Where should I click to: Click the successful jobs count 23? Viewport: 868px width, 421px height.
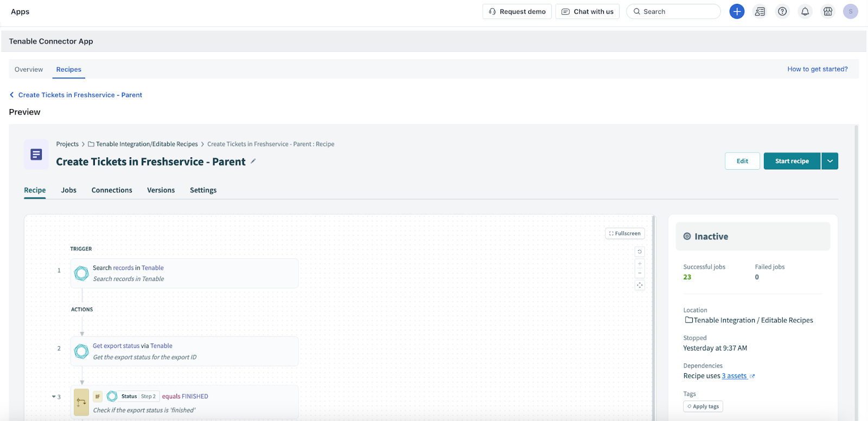(687, 277)
